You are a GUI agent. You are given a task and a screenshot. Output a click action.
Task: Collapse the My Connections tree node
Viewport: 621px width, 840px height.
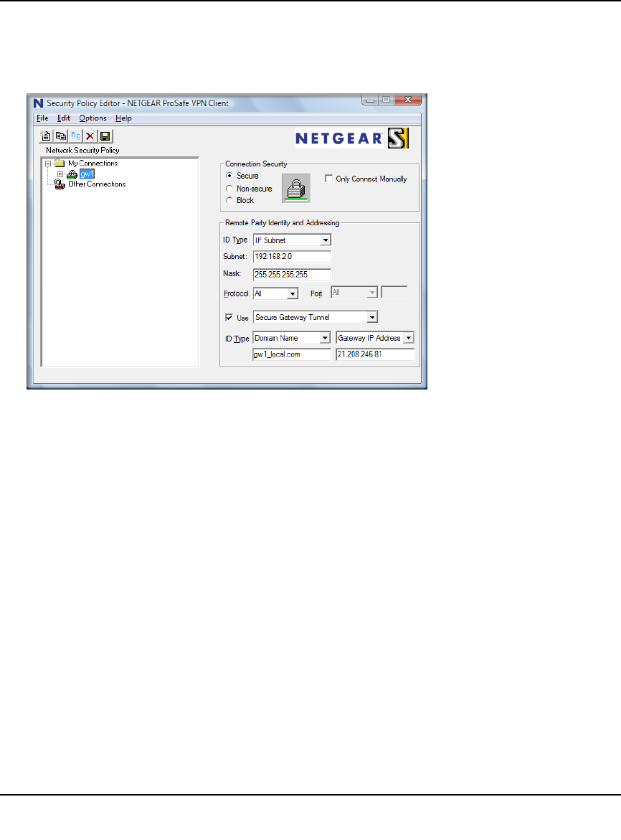(48, 164)
